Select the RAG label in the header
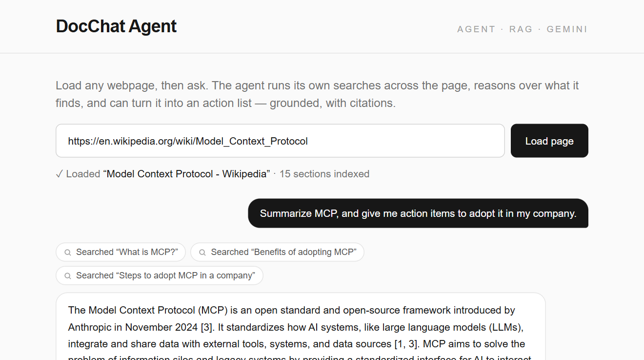 click(x=521, y=29)
